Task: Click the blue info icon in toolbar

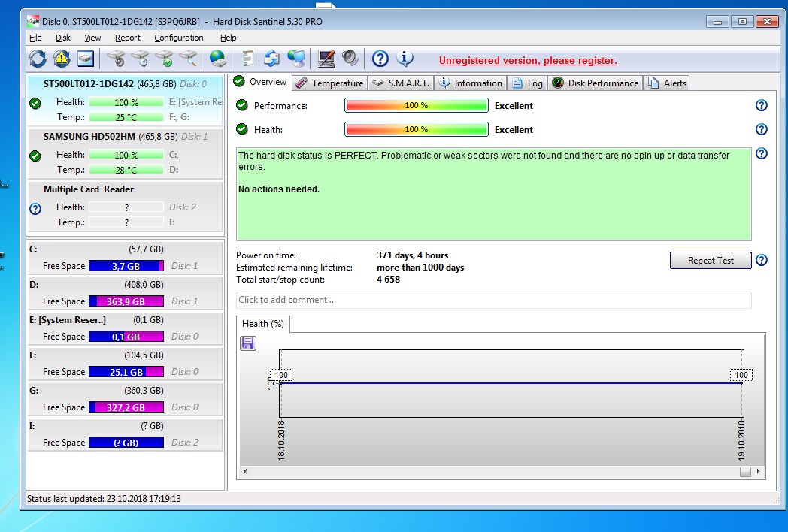Action: (405, 58)
